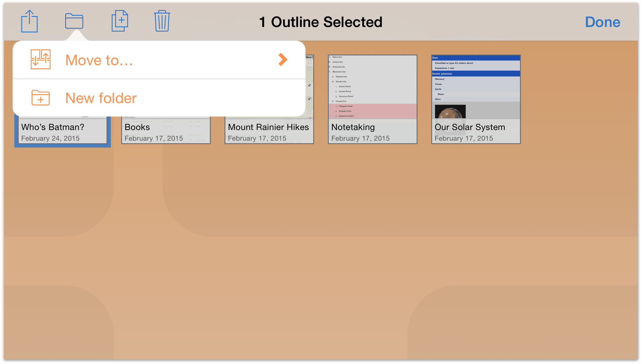The height and width of the screenshot is (364, 642).
Task: Choose the "Move to…" menu entry
Action: [159, 60]
